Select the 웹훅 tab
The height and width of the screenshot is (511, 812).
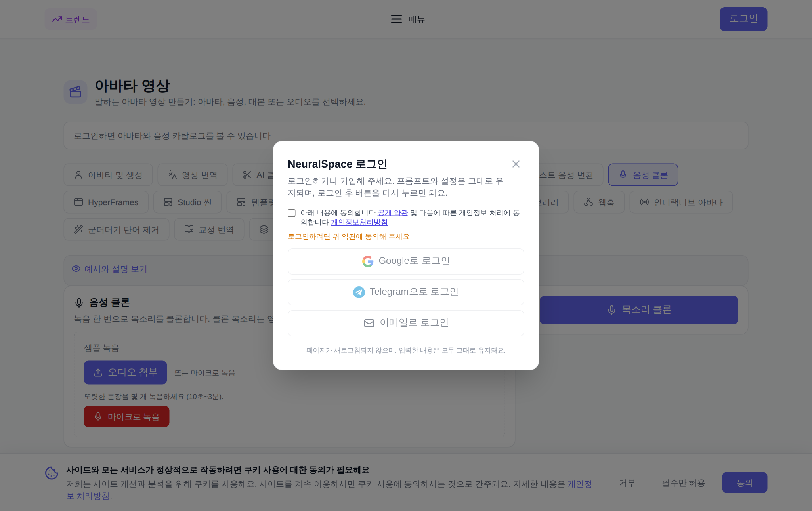tap(599, 202)
